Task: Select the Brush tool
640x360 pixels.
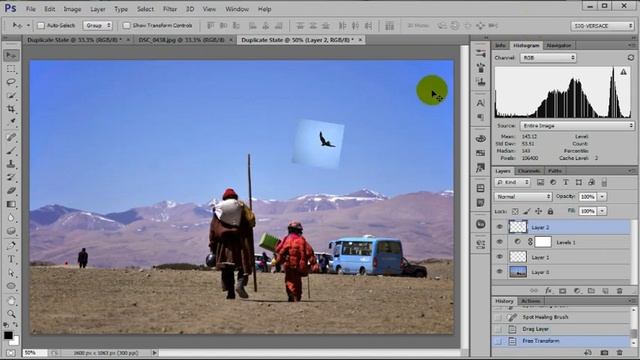Action: (x=11, y=151)
